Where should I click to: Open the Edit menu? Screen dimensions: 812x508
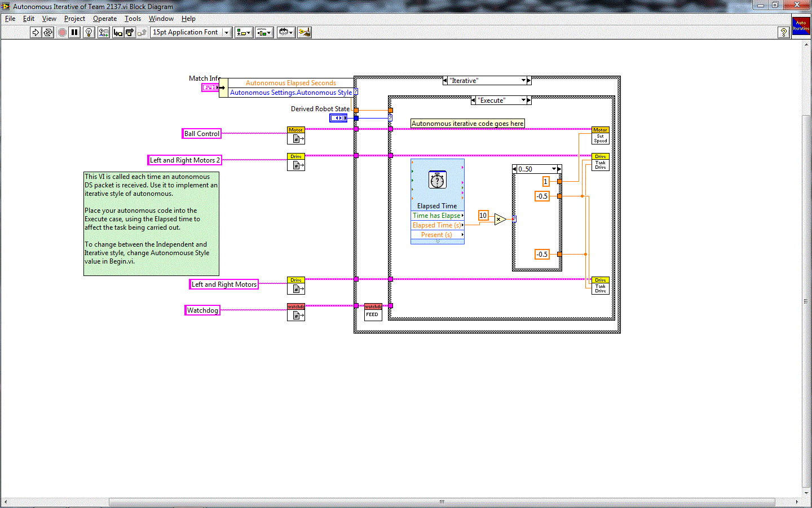29,19
